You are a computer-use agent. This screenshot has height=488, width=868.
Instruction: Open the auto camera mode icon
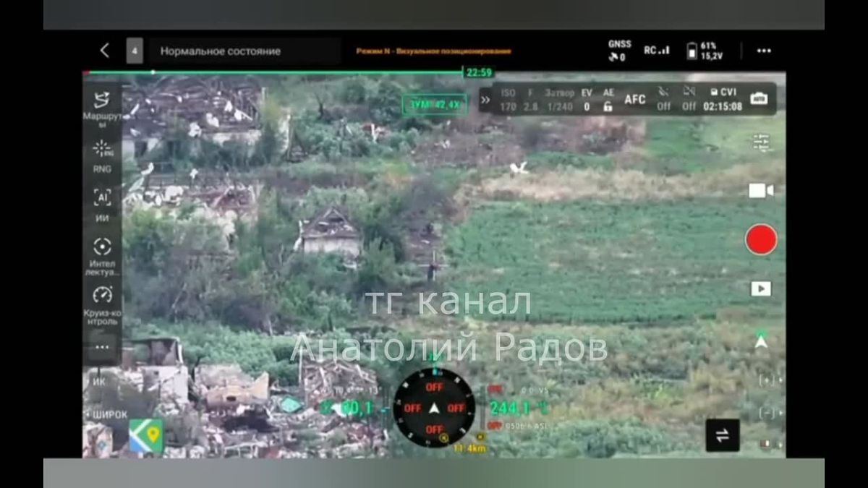[x=759, y=98]
